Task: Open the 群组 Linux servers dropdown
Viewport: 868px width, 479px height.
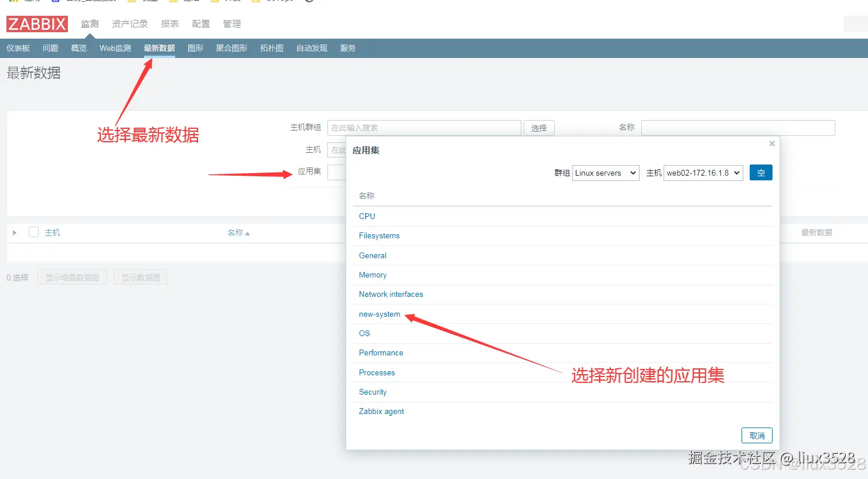Action: 606,173
